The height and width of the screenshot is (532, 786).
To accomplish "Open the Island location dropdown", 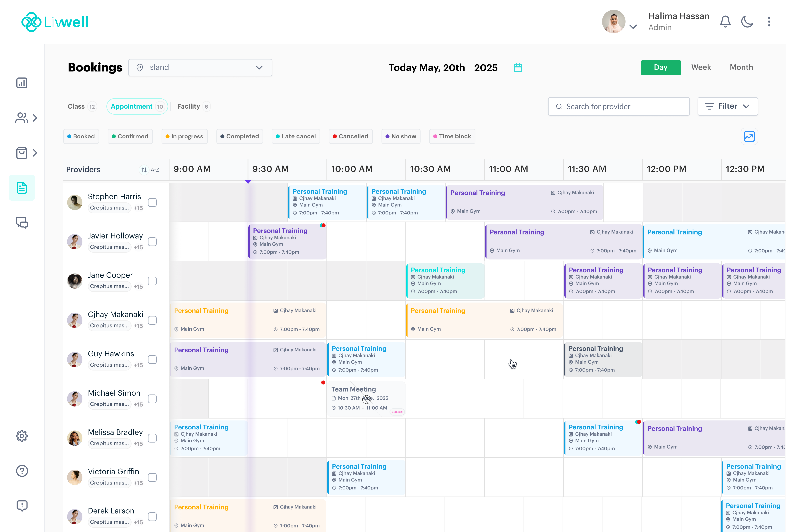I will [200, 68].
